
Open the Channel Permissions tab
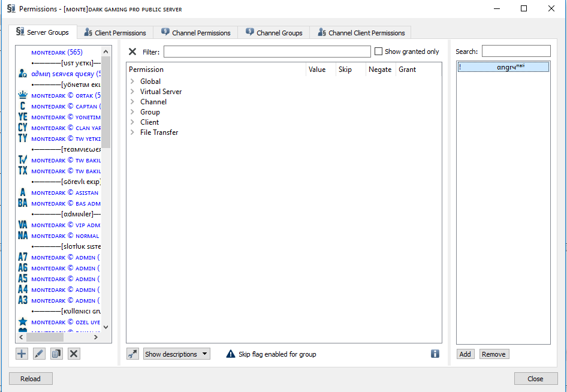point(195,33)
